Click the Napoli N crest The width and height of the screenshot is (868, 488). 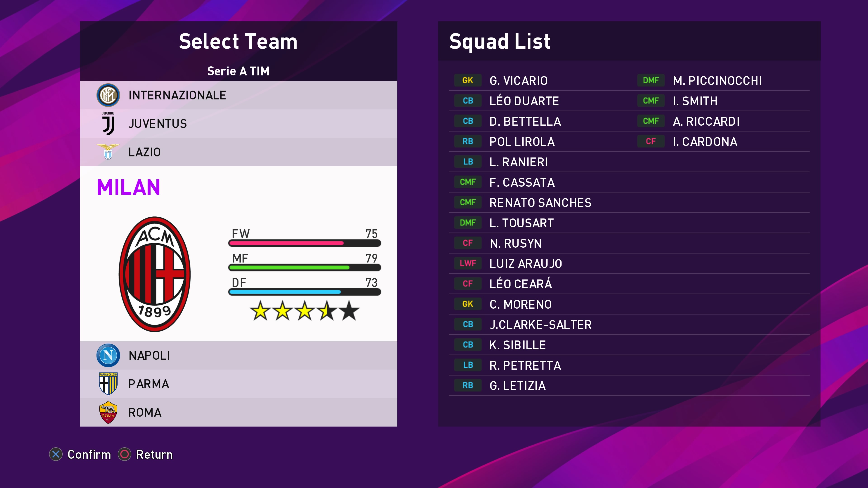click(x=108, y=355)
